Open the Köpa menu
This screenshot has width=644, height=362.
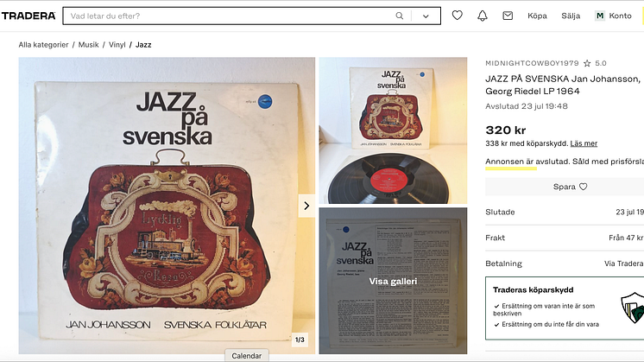[x=537, y=16]
